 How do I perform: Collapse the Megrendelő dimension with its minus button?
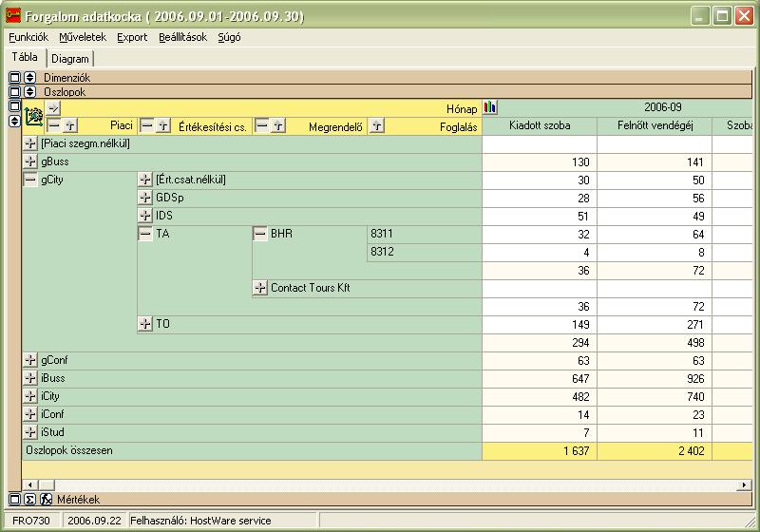(x=262, y=126)
